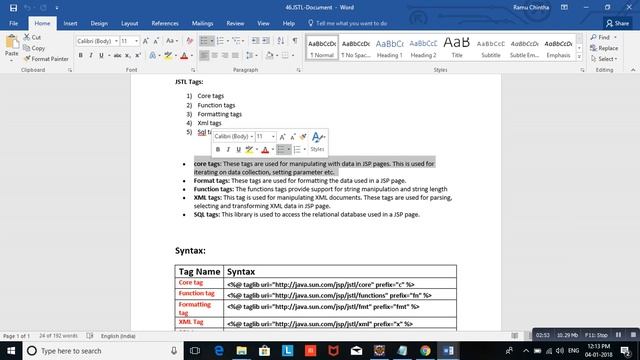Open the ribbon font name dropdown
This screenshot has width=640, height=360.
pyautogui.click(x=116, y=41)
